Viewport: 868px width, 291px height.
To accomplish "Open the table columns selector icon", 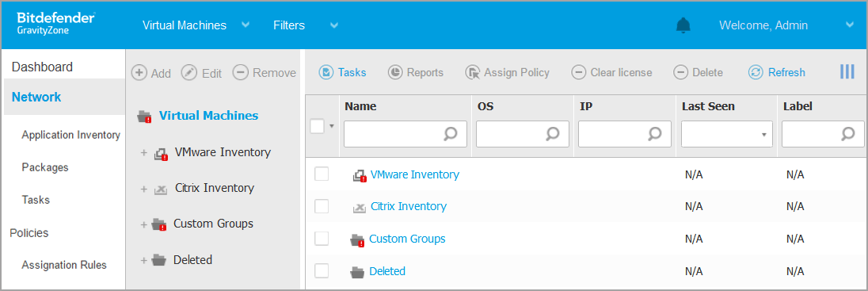I will [847, 71].
